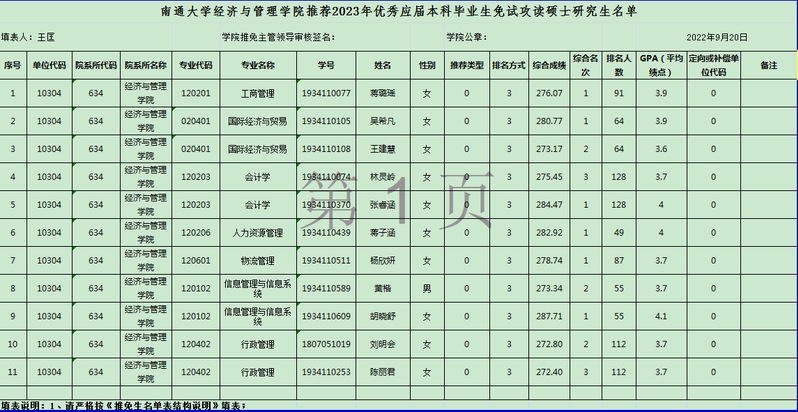Screen dimensions: 798x412
Task: Select the GPA（平均绩点）header cell
Action: tap(663, 65)
